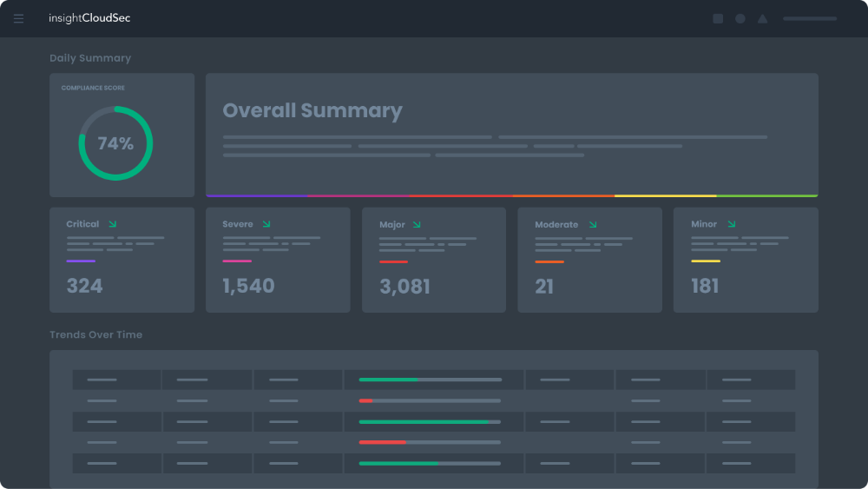Click the pink bar in Severe card
This screenshot has width=868, height=489.
237,261
